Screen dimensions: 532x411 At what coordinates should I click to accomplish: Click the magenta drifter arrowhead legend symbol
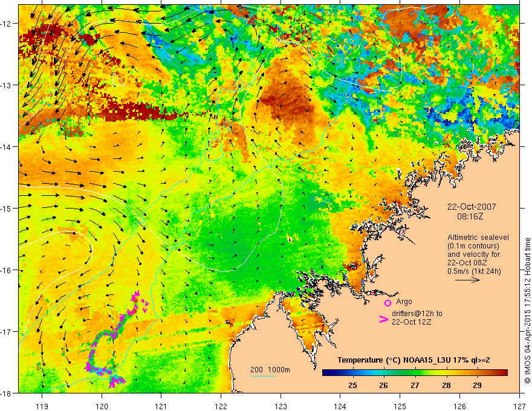point(384,319)
